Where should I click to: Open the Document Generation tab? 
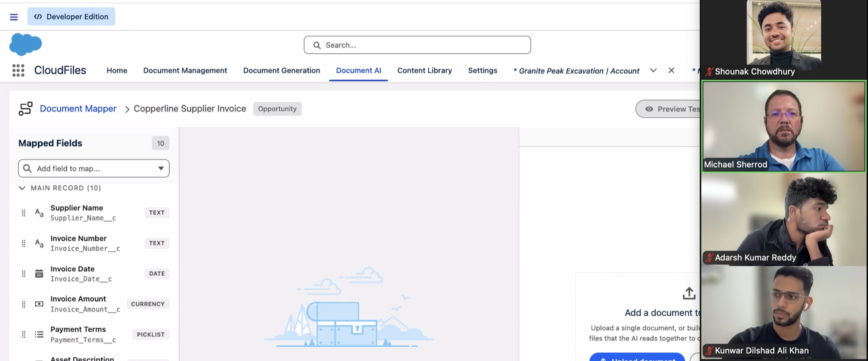click(282, 70)
